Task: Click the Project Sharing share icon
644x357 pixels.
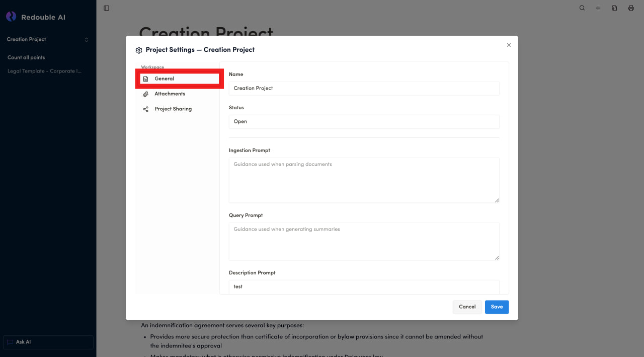Action: click(146, 109)
